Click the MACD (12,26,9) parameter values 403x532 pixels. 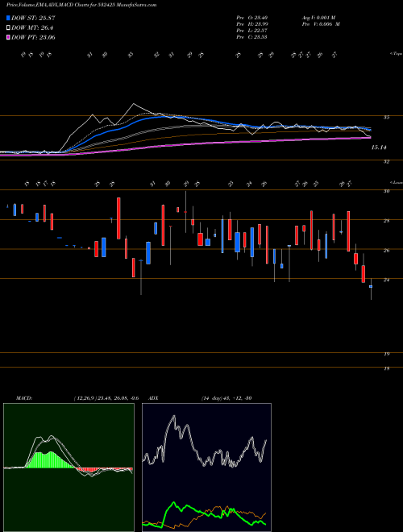point(106,398)
